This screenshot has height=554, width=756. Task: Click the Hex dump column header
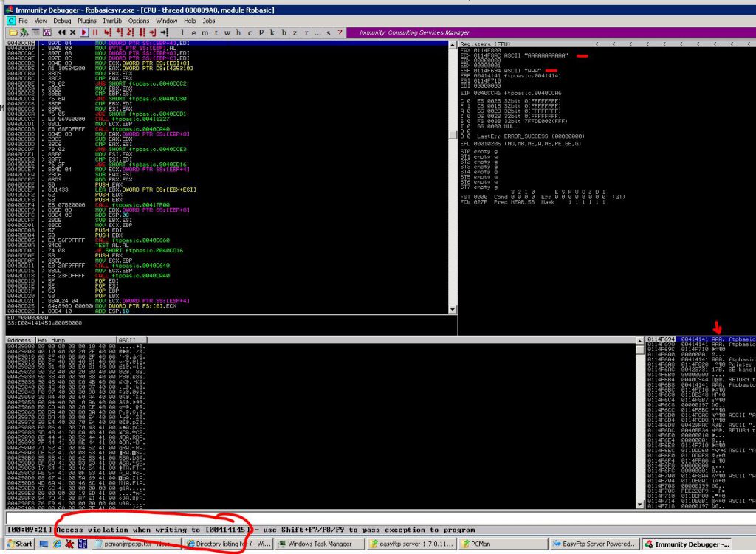(x=76, y=340)
